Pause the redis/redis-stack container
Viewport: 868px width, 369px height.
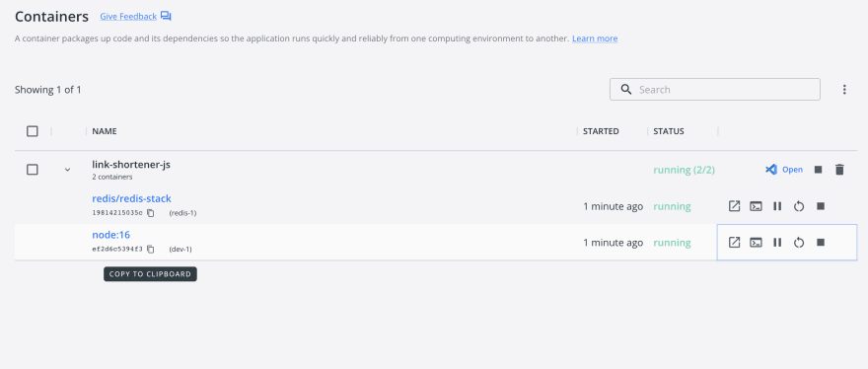tap(777, 206)
